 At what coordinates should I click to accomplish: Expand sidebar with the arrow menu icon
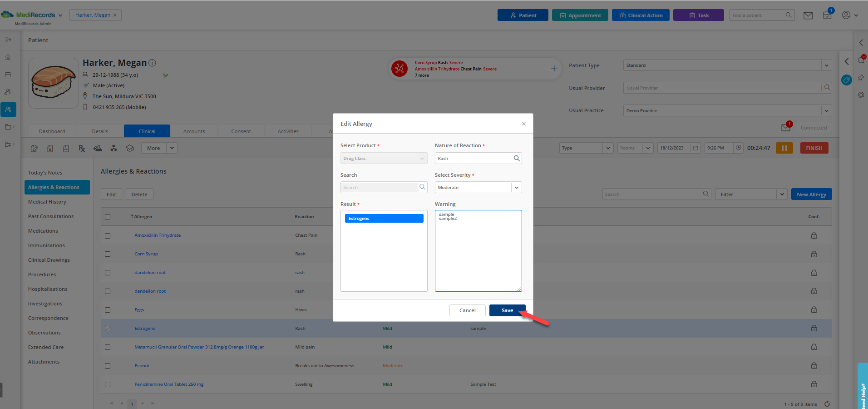click(8, 40)
